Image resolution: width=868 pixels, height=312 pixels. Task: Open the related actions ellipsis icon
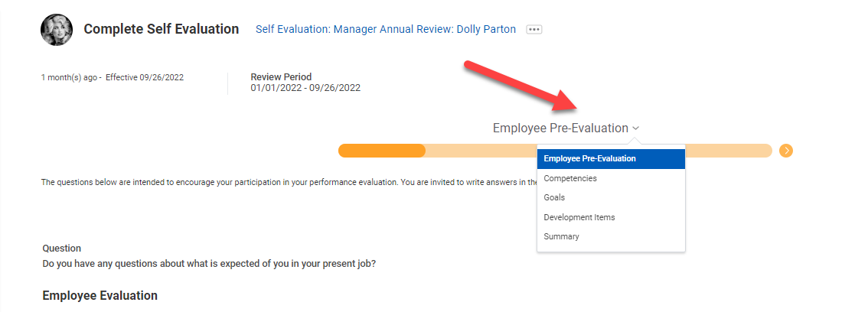click(x=534, y=29)
